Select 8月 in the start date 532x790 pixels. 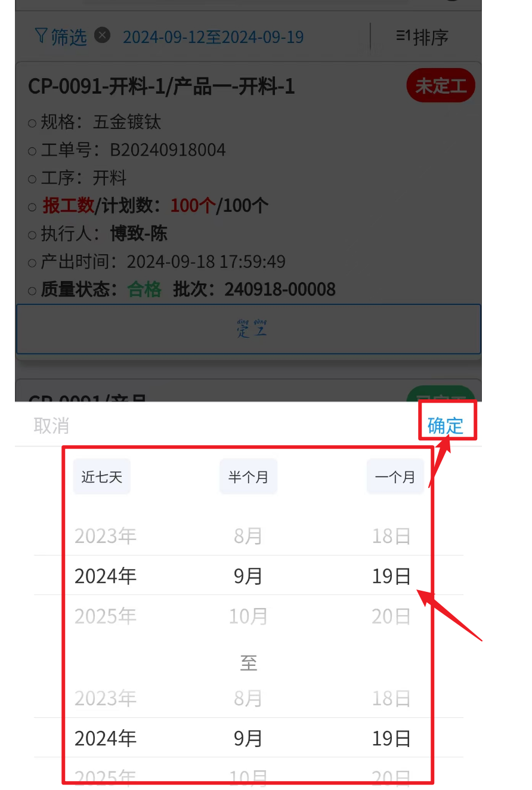point(248,536)
